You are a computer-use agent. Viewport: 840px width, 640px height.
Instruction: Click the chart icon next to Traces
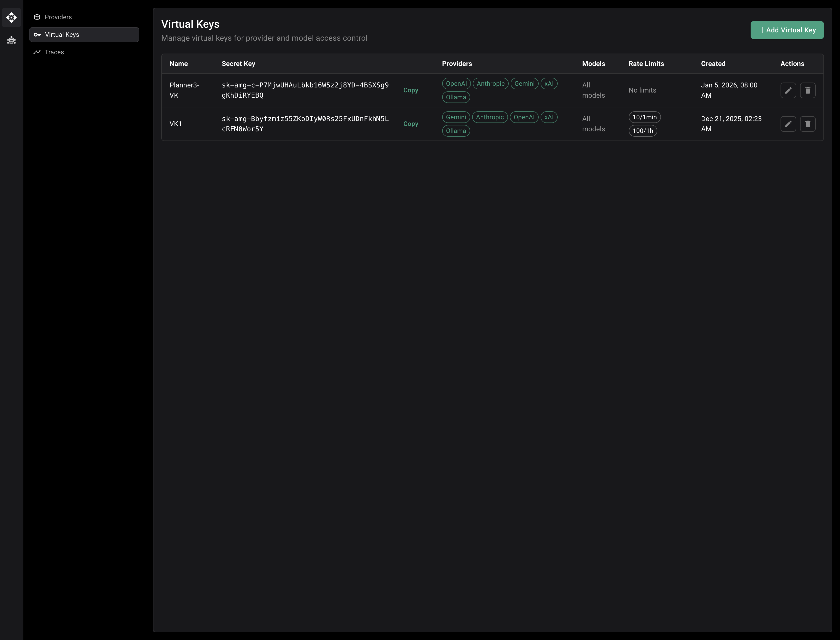click(37, 52)
